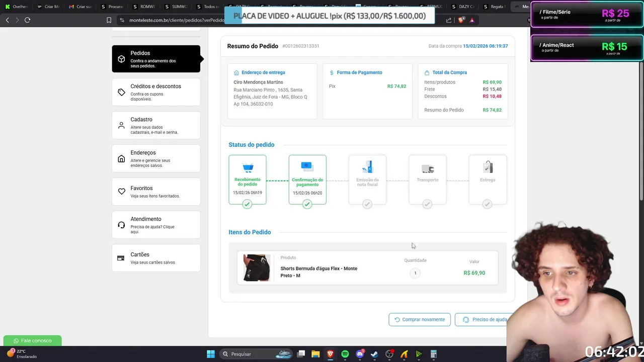Click the item price R$ 69,90 under Valor
The width and height of the screenshot is (644, 362).
click(474, 273)
